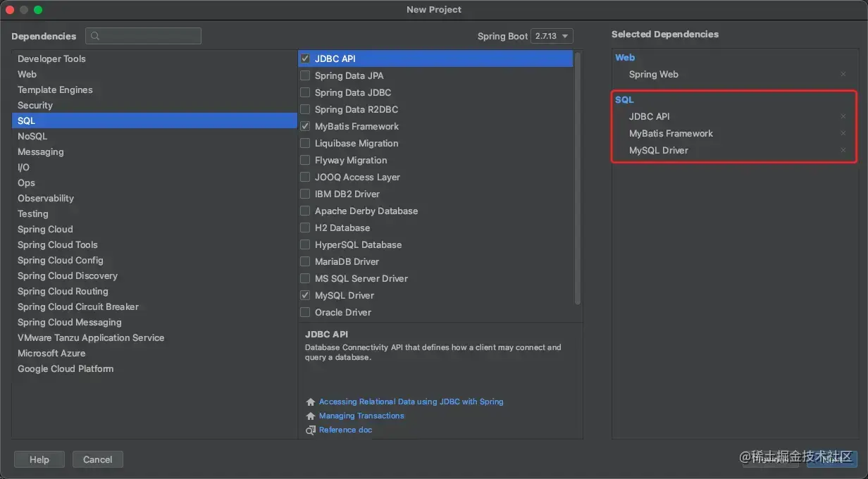
Task: Click the Cancel button
Action: pyautogui.click(x=97, y=459)
